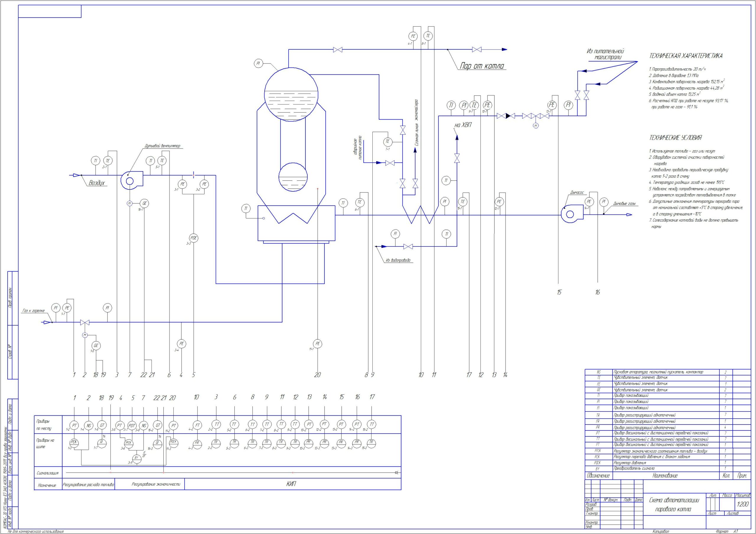Image resolution: width=756 pixels, height=534 pixels.
Task: Click the PE 11-1 sensor symbol
Action: (x=318, y=344)
